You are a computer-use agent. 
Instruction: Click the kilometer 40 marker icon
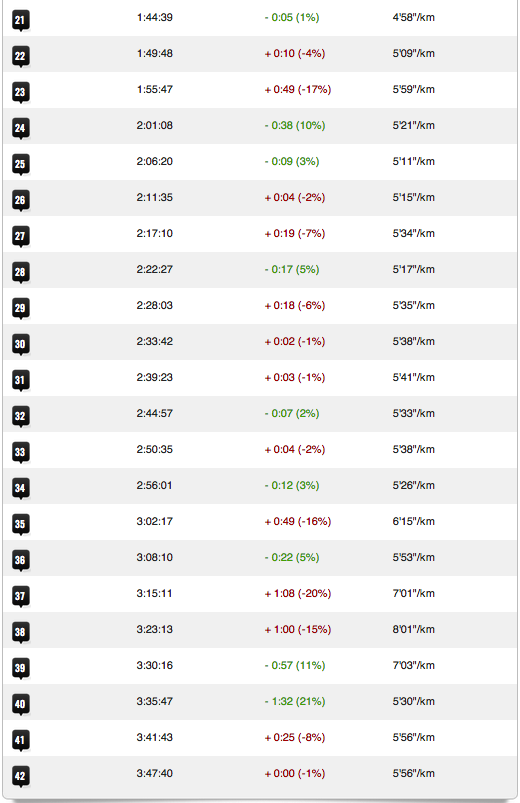pos(20,705)
